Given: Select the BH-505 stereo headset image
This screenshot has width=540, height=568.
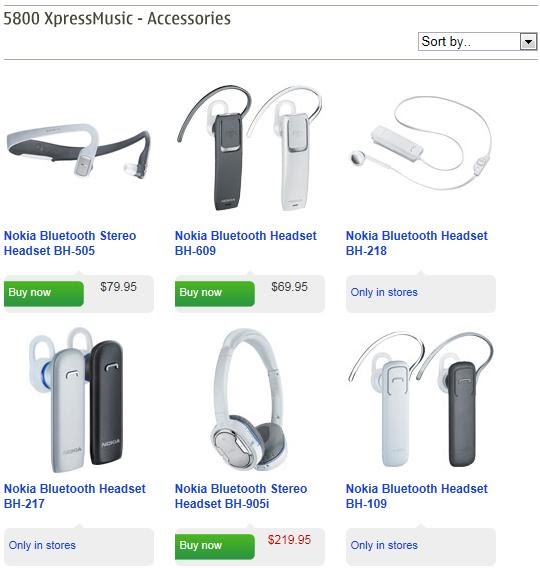Looking at the screenshot, I should pyautogui.click(x=79, y=151).
